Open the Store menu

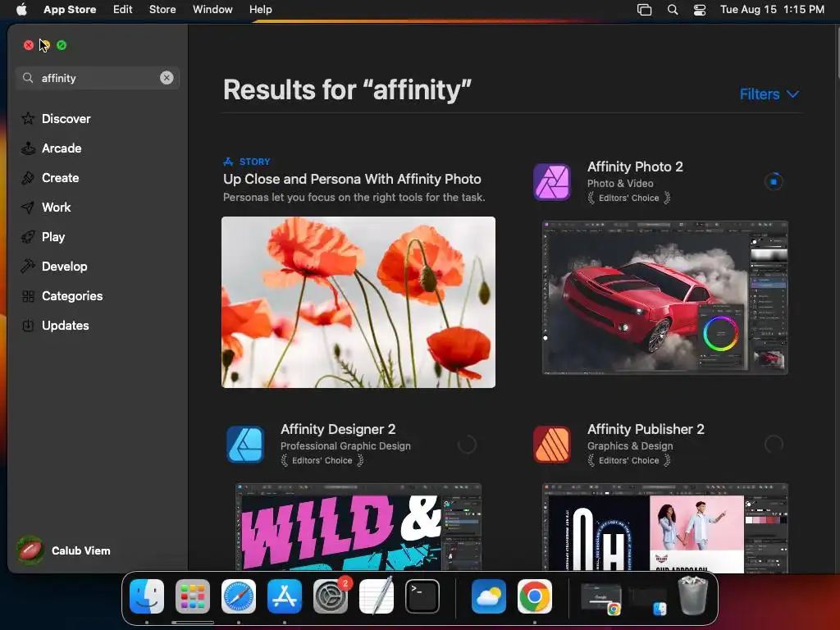[x=162, y=9]
